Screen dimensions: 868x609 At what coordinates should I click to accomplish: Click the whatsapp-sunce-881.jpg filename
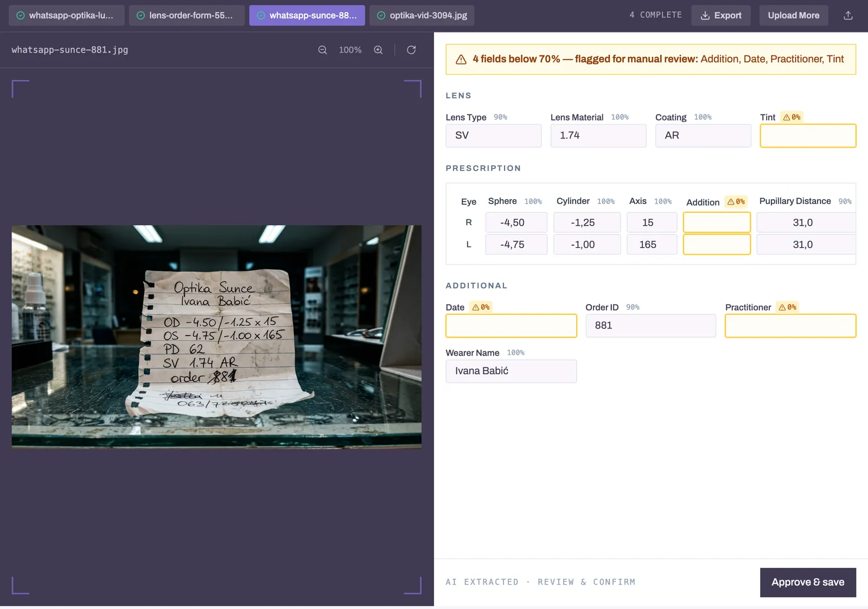pyautogui.click(x=70, y=50)
